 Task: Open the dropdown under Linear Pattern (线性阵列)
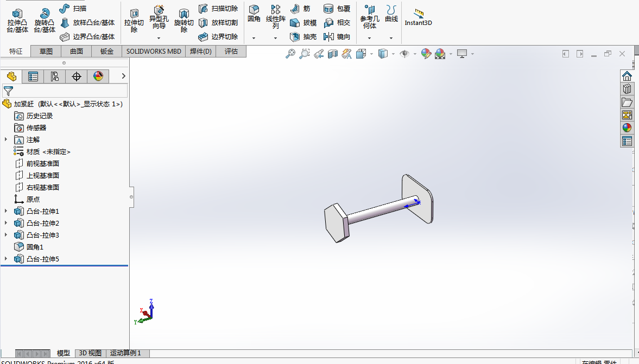[x=275, y=39]
